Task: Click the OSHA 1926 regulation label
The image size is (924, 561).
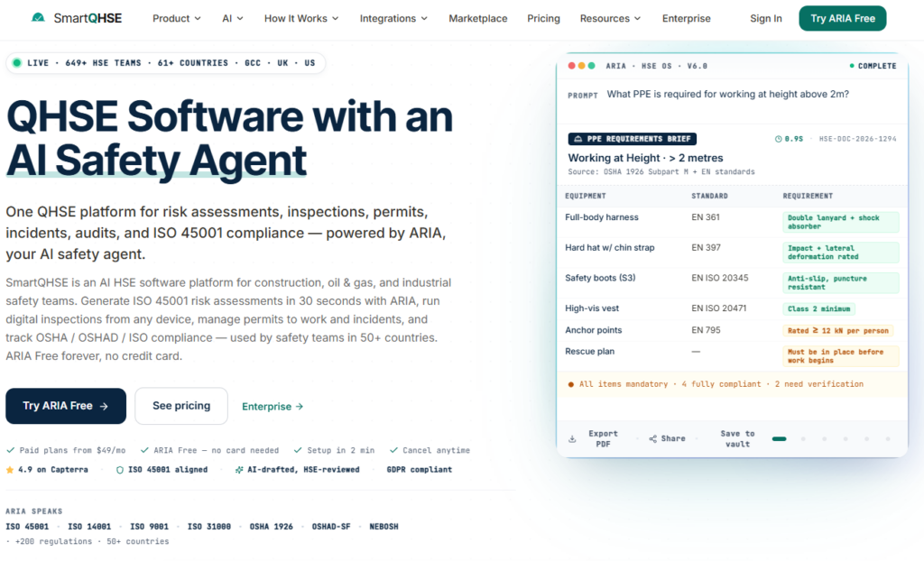Action: tap(271, 527)
